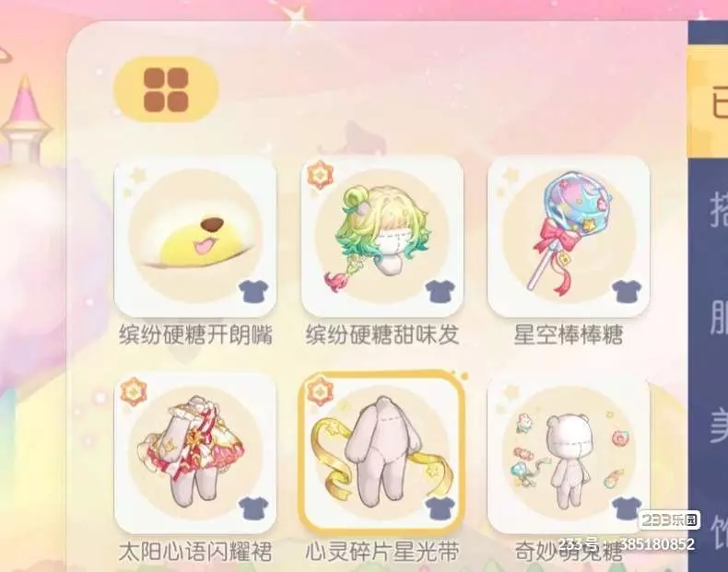Open the four-square grid category button
728x572 pixels.
166,89
